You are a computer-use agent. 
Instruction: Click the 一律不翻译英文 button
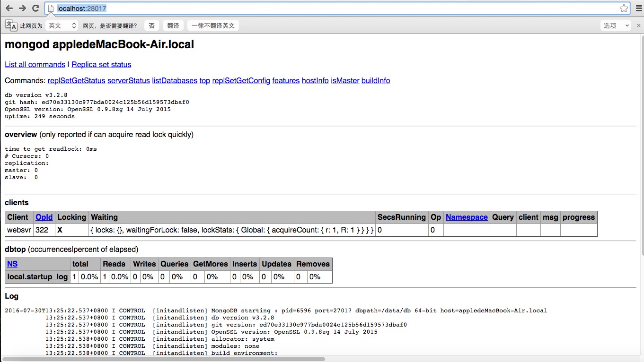(x=213, y=26)
